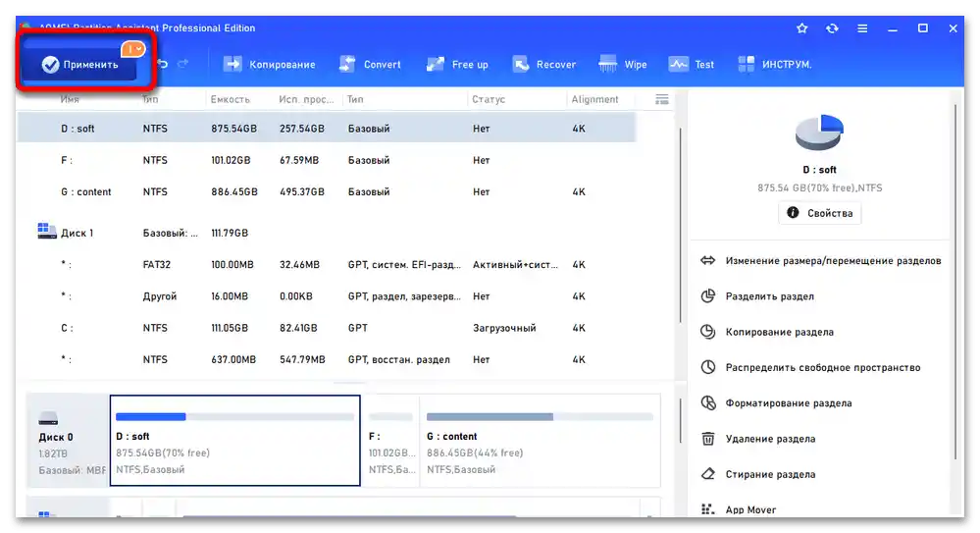The height and width of the screenshot is (533, 980).
Task: Click the disk map vertical scrollbar
Action: pyautogui.click(x=680, y=422)
